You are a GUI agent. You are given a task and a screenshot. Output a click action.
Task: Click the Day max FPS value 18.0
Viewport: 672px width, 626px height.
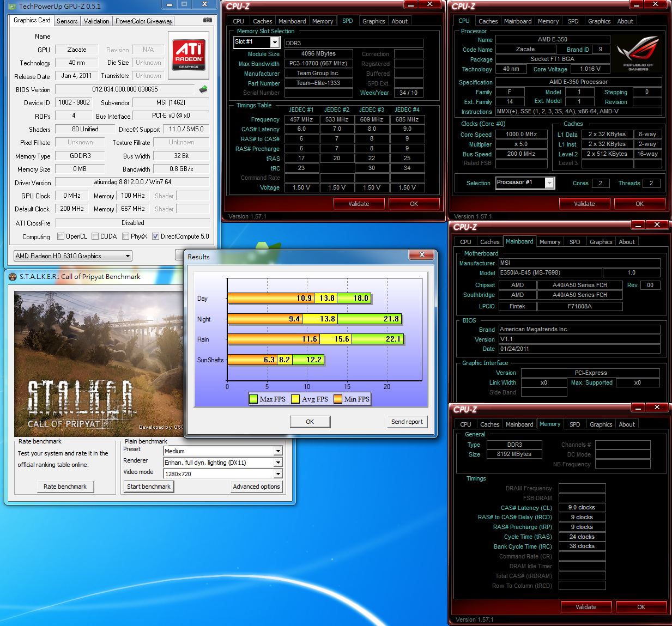tap(361, 299)
